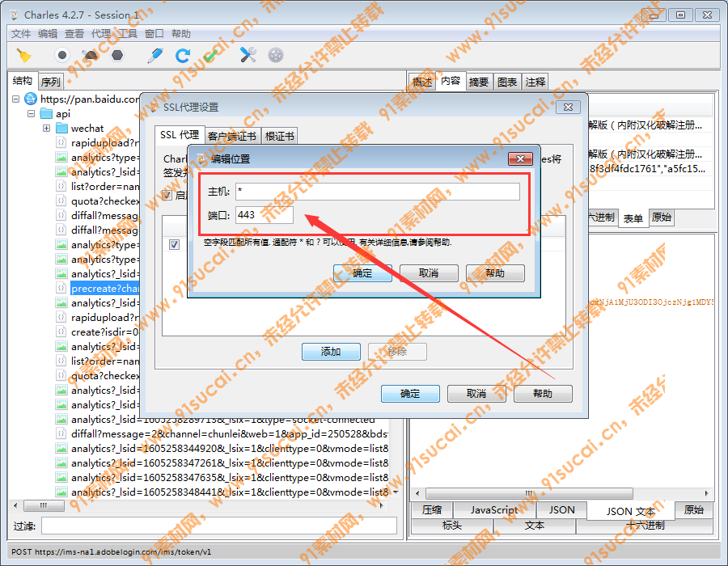Focus the 端口 port input field
Screen dimensions: 728x566
[x=265, y=215]
